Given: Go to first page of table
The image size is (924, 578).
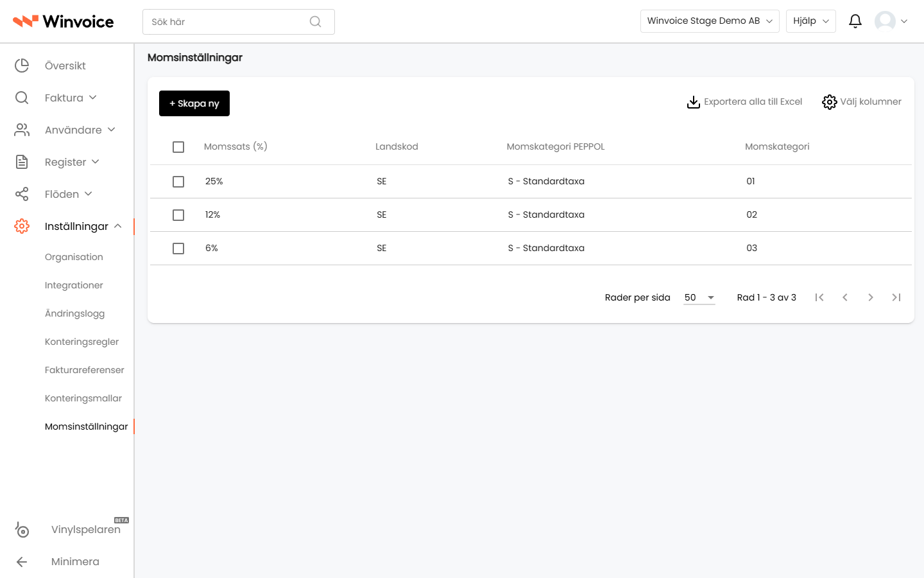Looking at the screenshot, I should [819, 297].
